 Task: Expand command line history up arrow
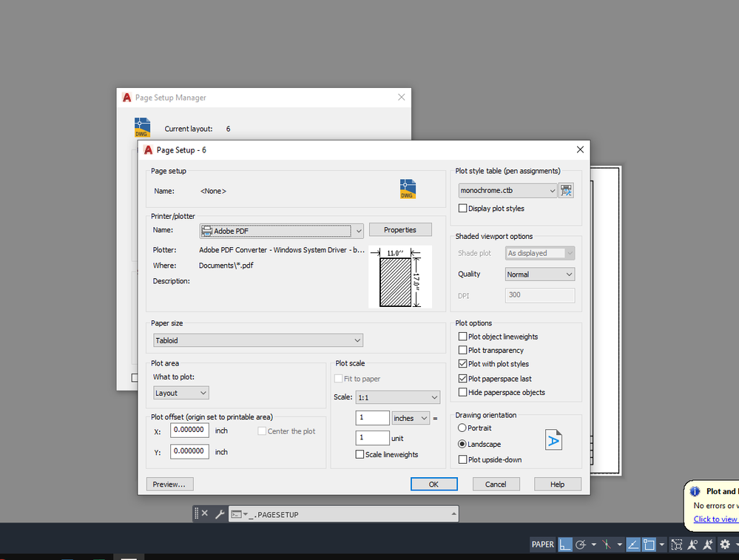click(453, 514)
